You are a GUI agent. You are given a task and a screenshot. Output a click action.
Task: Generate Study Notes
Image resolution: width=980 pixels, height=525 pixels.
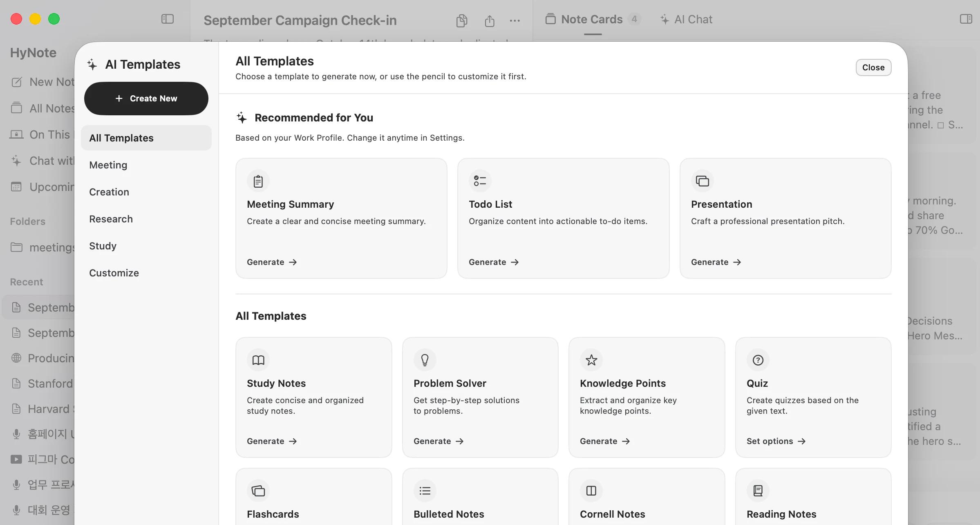(x=272, y=441)
